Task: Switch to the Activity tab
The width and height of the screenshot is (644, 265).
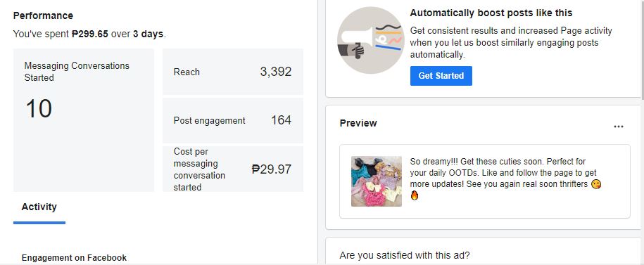Action: [x=39, y=207]
